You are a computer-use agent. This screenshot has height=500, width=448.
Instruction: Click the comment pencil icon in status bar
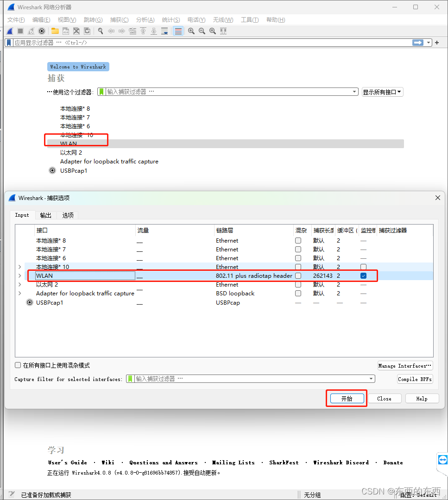12,494
